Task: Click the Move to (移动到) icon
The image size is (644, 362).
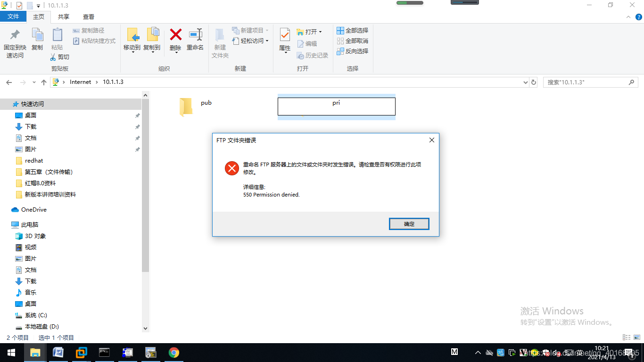Action: pyautogui.click(x=132, y=35)
